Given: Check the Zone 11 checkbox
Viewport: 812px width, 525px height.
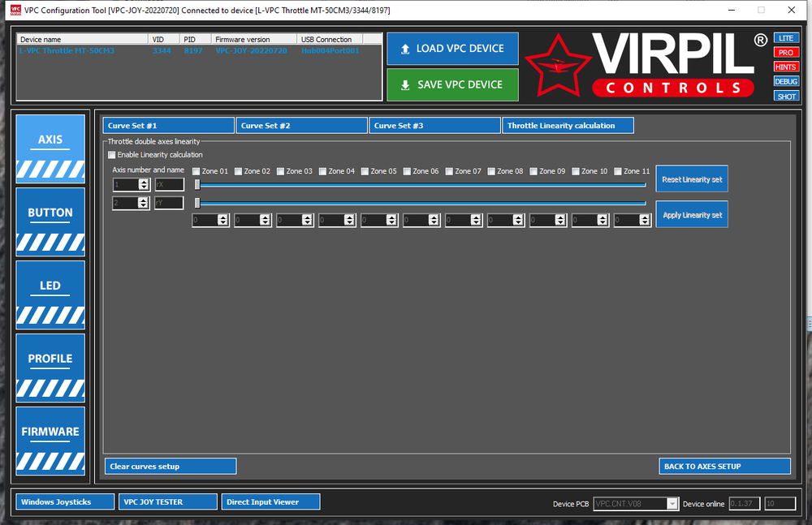Looking at the screenshot, I should point(618,171).
